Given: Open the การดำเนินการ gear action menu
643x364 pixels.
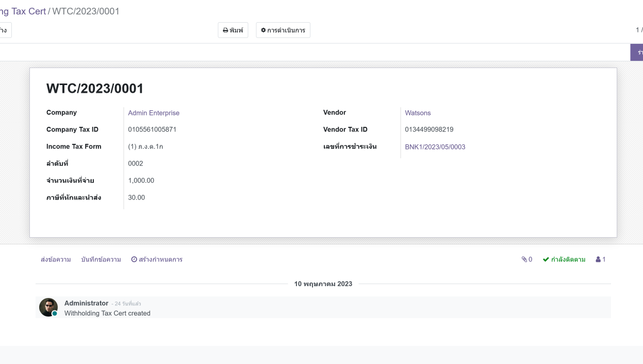Looking at the screenshot, I should tap(283, 30).
